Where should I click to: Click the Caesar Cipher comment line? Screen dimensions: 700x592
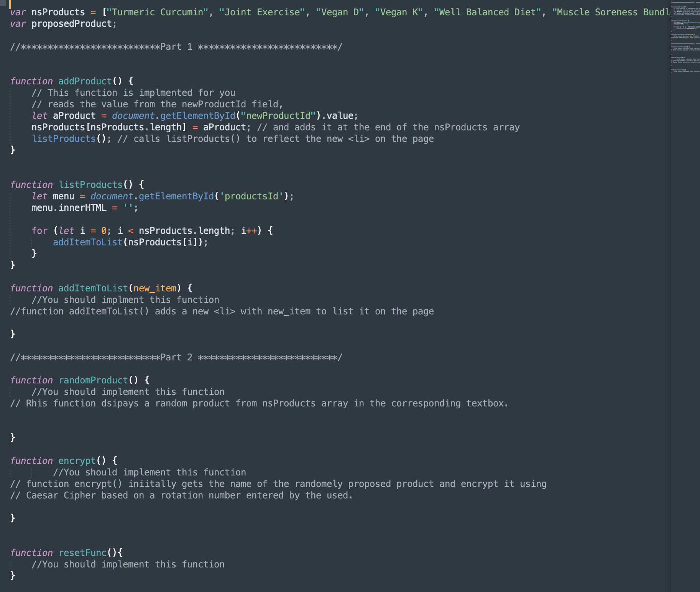coord(181,495)
